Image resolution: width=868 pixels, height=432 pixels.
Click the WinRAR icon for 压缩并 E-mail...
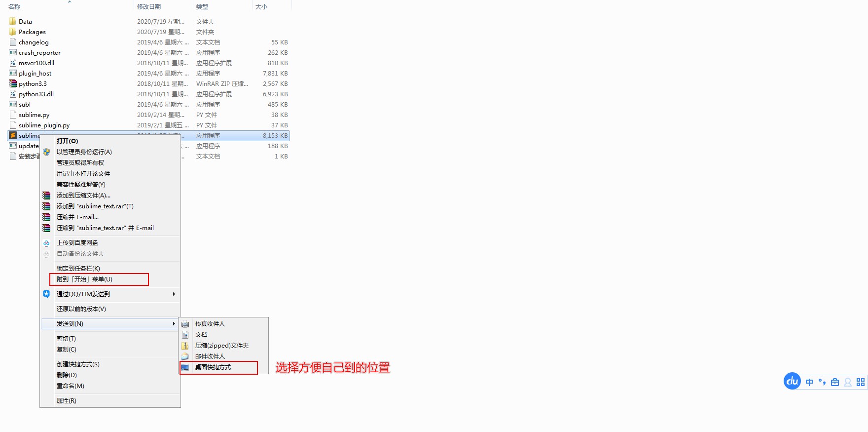pyautogui.click(x=46, y=217)
